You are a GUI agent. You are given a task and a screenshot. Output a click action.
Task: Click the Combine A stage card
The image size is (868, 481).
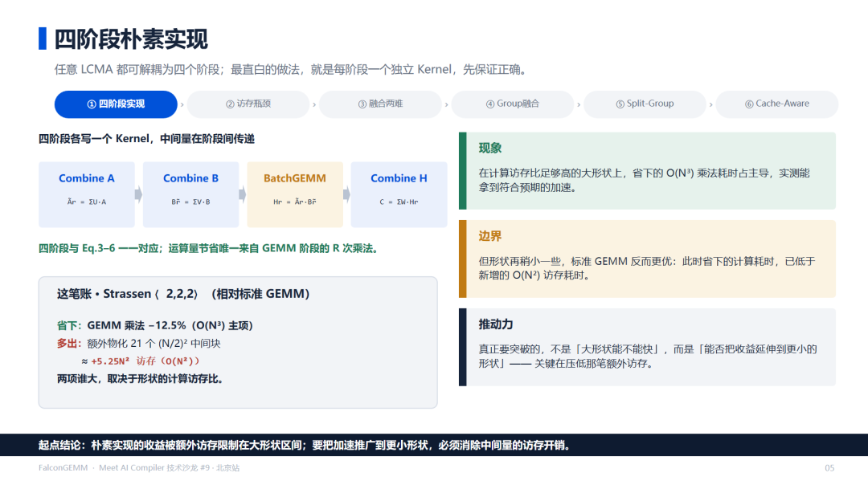click(x=87, y=194)
